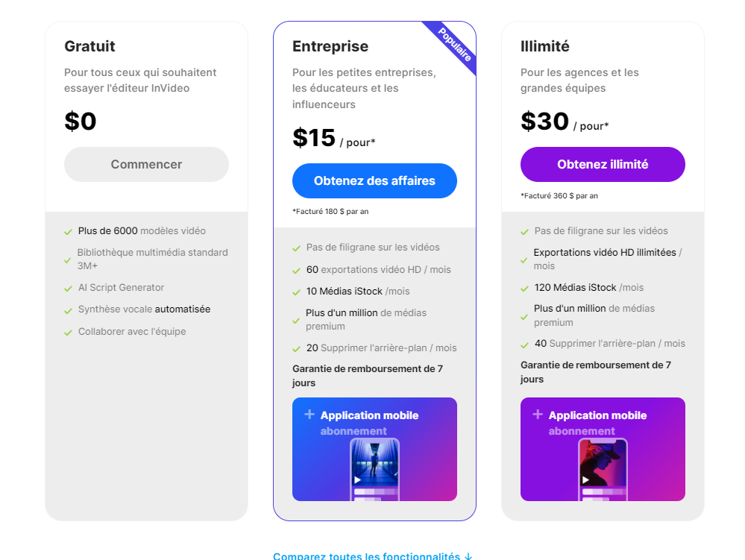Screen dimensions: 745x560
Task: Click the Collaborer avec l'équipe feature text
Action: [x=132, y=332]
